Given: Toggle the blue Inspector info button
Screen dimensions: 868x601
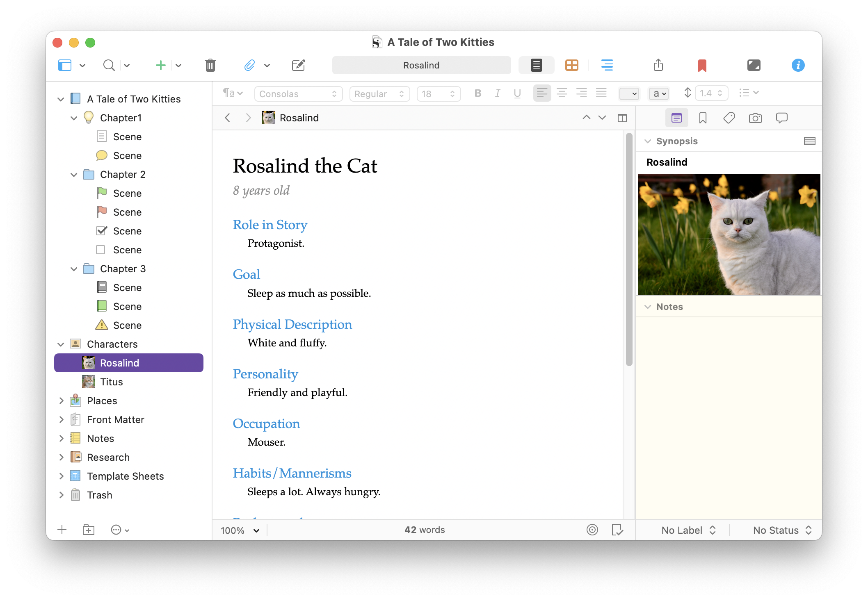Looking at the screenshot, I should click(798, 65).
